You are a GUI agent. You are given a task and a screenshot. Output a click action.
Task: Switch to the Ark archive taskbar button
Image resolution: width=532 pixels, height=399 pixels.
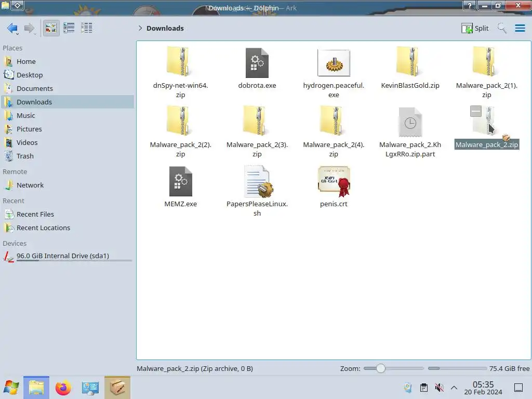coord(117,388)
